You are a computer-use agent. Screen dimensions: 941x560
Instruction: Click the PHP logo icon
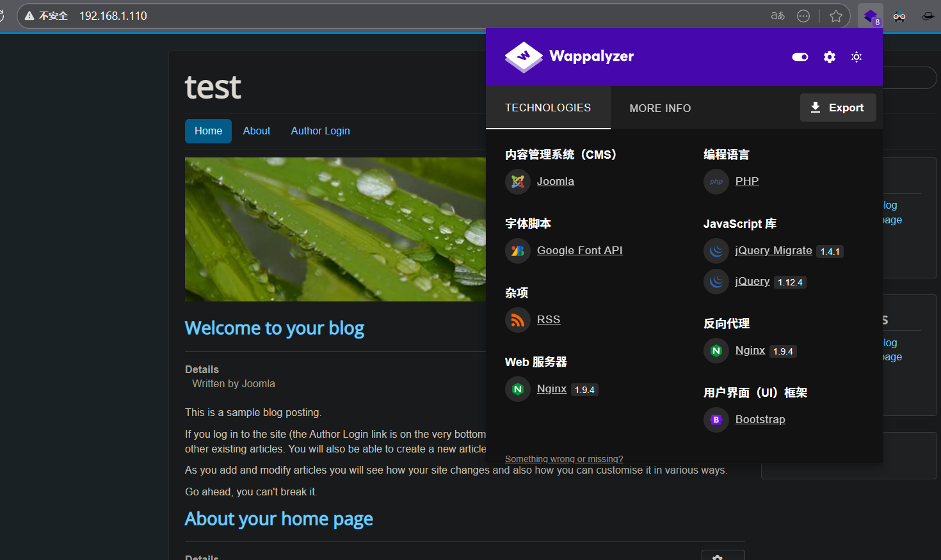pos(716,182)
